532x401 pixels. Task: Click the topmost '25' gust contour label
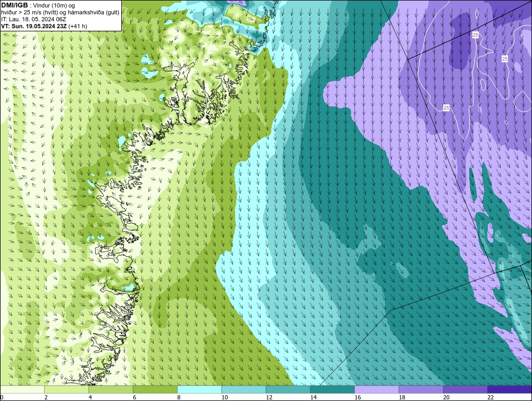coord(476,35)
